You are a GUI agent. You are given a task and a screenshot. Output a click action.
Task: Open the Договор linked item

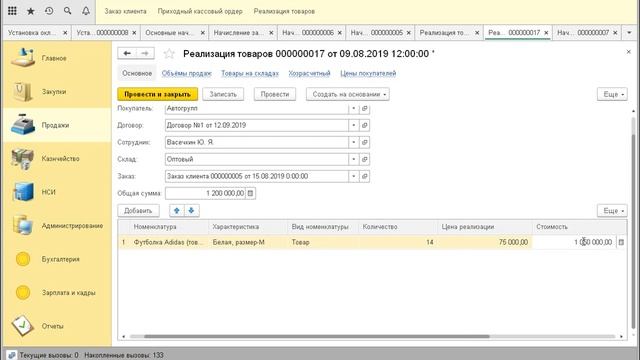364,125
